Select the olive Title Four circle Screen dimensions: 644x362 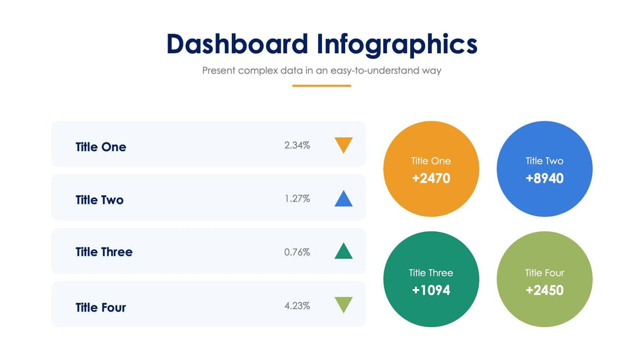(544, 279)
